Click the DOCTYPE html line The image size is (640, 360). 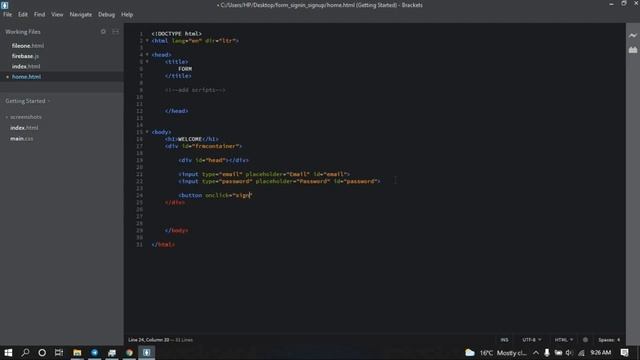(x=176, y=34)
